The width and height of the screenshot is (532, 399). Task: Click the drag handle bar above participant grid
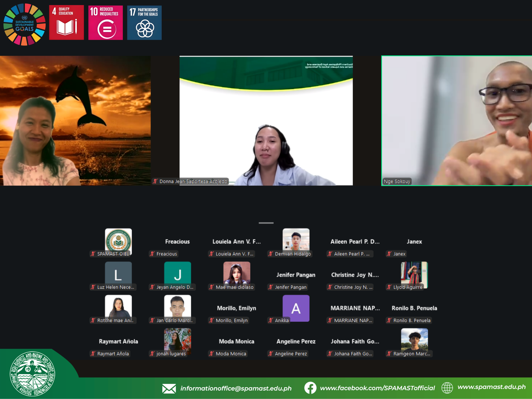(x=266, y=223)
